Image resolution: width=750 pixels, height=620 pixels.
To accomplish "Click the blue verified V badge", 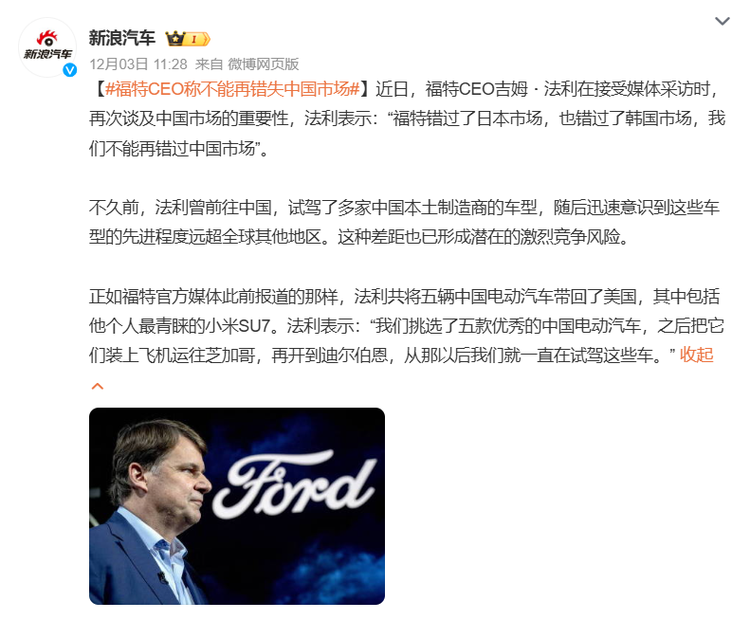I will [70, 70].
